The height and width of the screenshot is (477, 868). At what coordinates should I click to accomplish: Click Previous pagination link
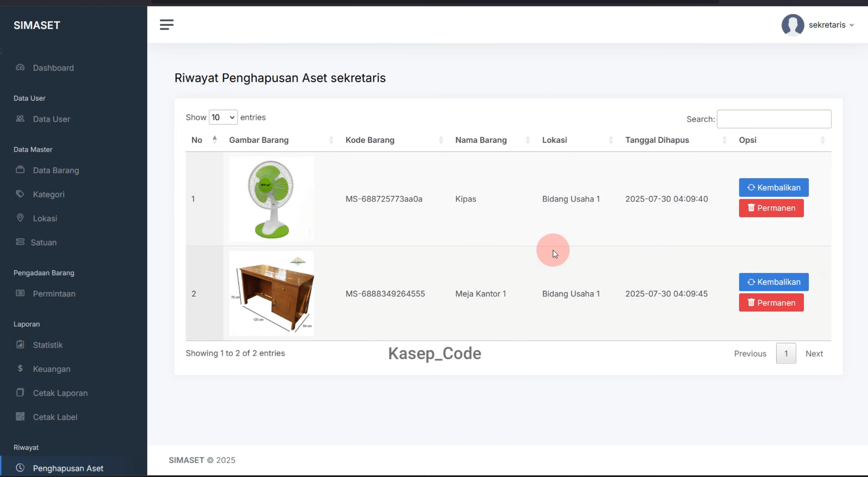[x=750, y=354]
